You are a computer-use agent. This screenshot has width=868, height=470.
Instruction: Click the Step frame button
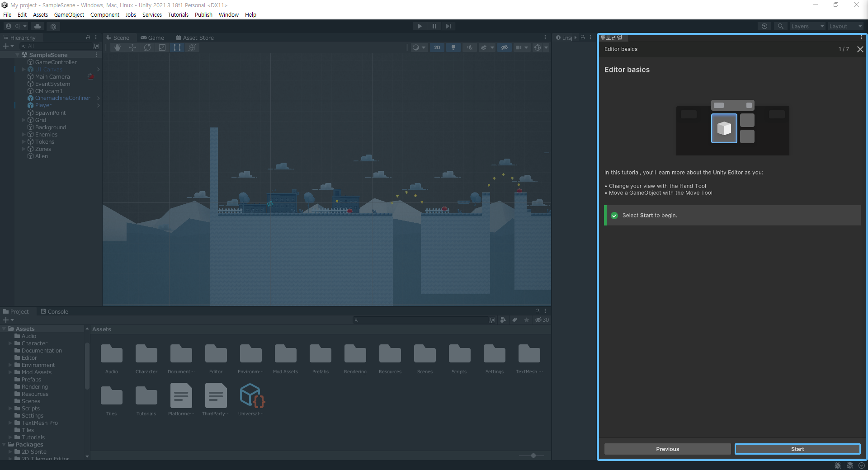tap(448, 26)
